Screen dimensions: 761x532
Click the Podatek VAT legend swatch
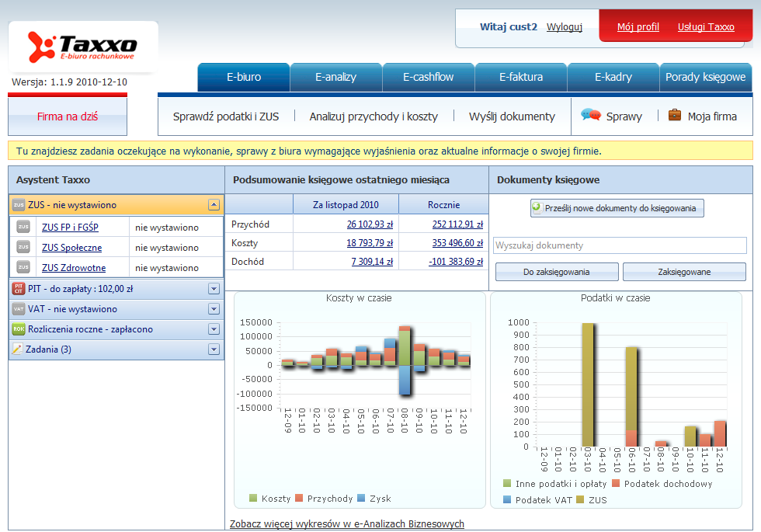(x=507, y=499)
